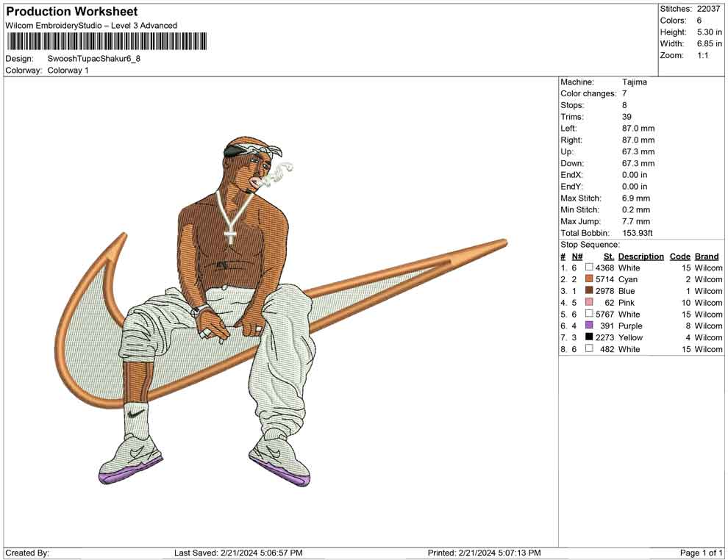Select the stitches count 22037
The width and height of the screenshot is (728, 560).
[708, 9]
